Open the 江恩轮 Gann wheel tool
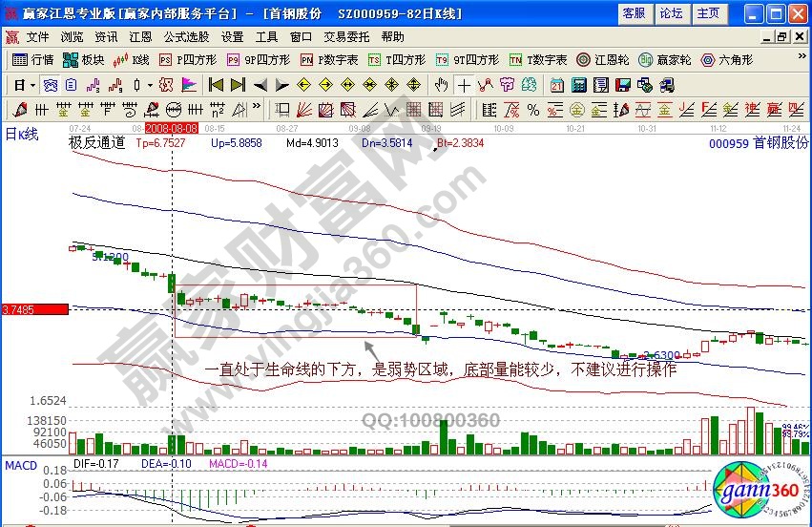 click(602, 59)
